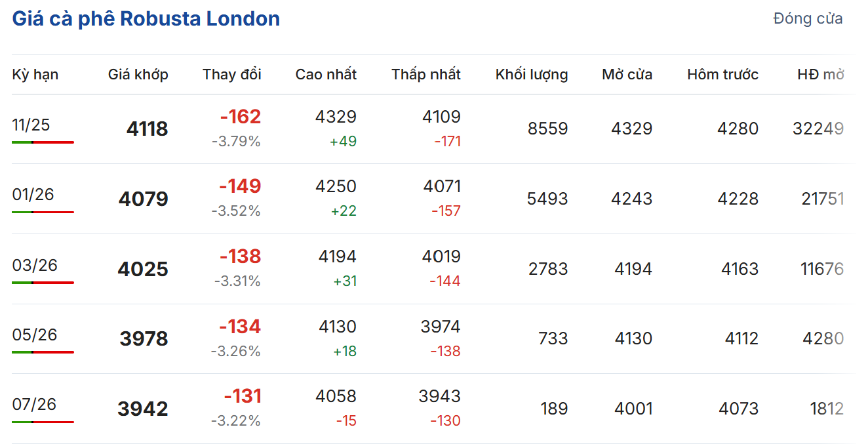Click the price range bar under 03/26

click(x=43, y=283)
